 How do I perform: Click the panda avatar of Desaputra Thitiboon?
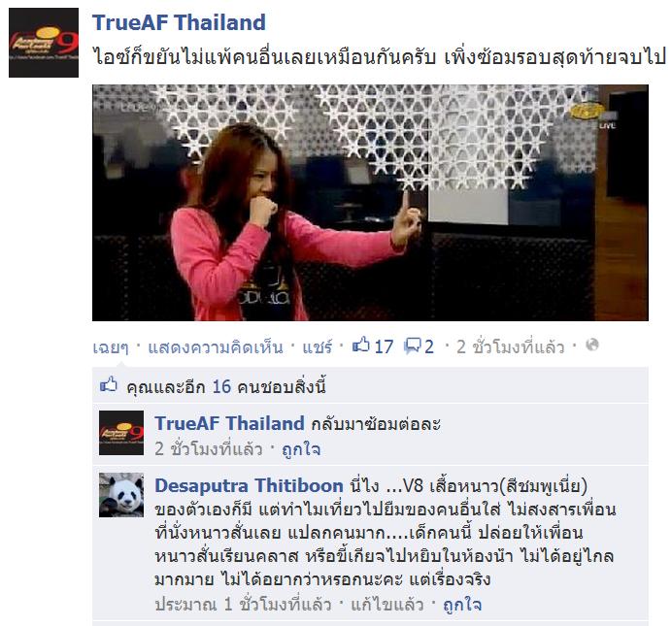(x=121, y=495)
